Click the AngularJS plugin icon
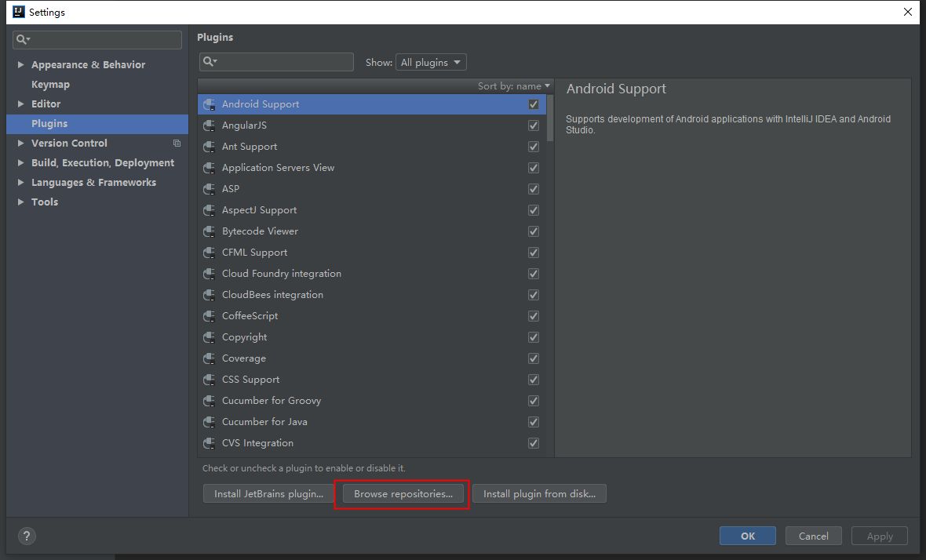The width and height of the screenshot is (926, 560). point(209,125)
